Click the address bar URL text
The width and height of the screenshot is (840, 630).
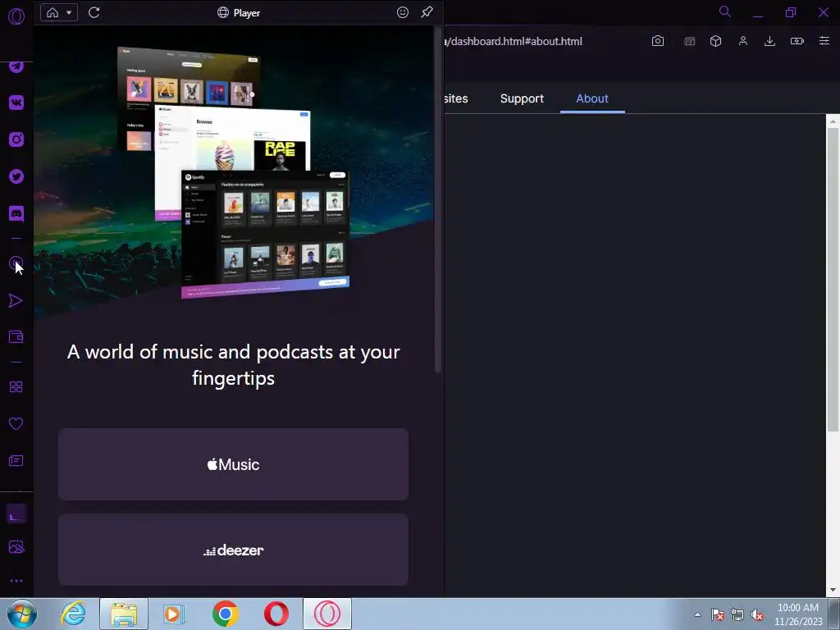click(x=514, y=41)
